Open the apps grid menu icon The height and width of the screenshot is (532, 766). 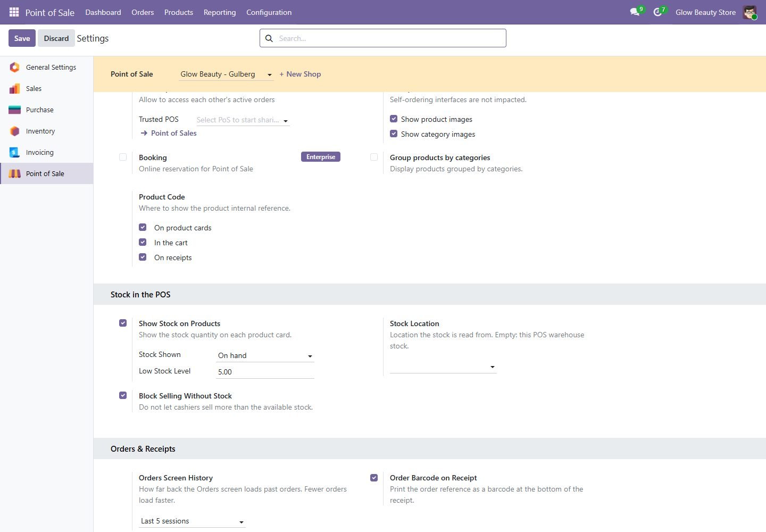pyautogui.click(x=14, y=12)
